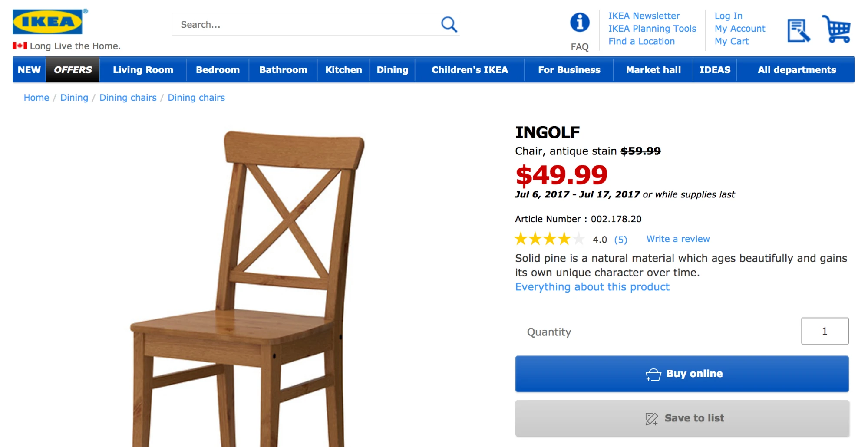Click the Write a review link

point(678,239)
